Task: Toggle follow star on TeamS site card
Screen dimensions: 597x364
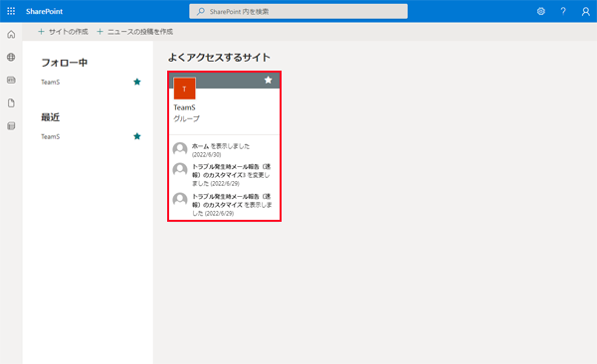Action: tap(268, 80)
